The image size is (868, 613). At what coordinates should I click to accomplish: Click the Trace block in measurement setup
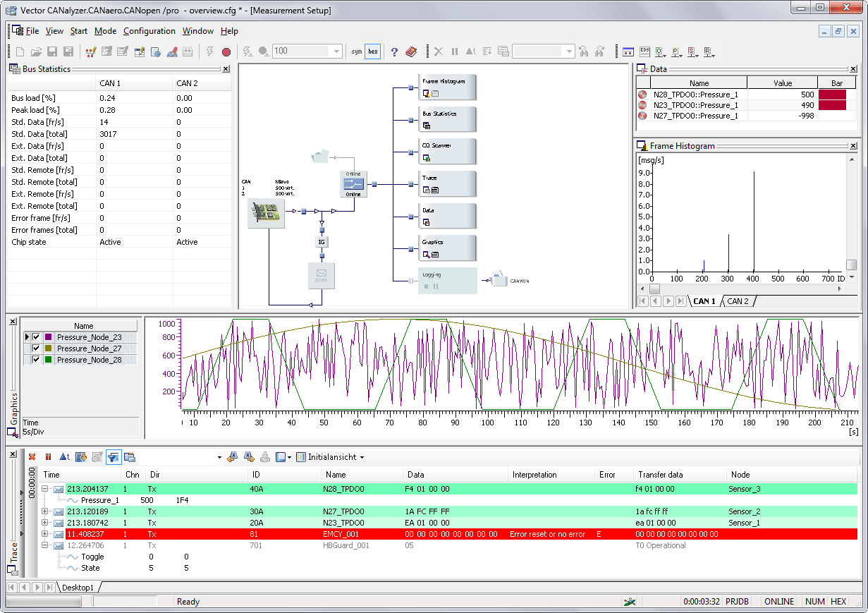(447, 184)
